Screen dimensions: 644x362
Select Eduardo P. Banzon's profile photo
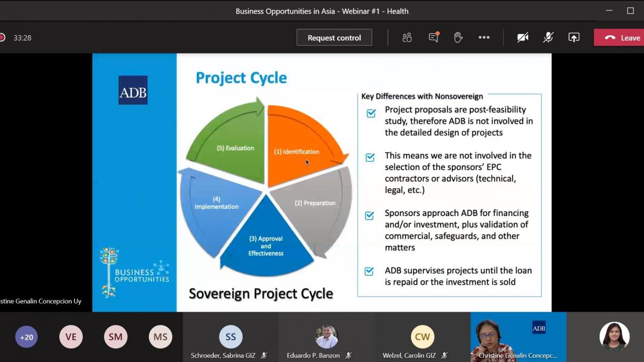327,337
